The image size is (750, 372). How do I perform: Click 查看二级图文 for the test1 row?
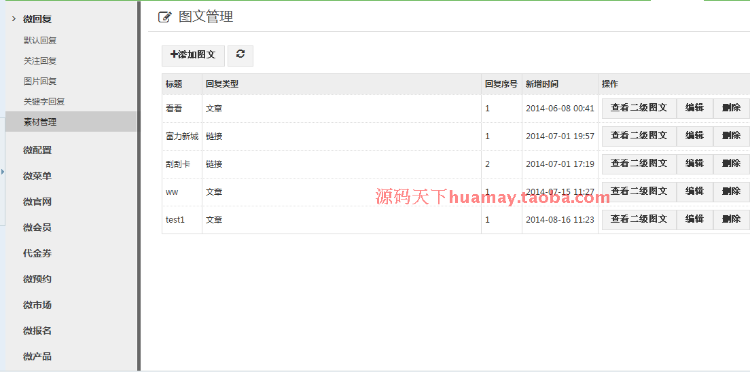[x=639, y=219]
